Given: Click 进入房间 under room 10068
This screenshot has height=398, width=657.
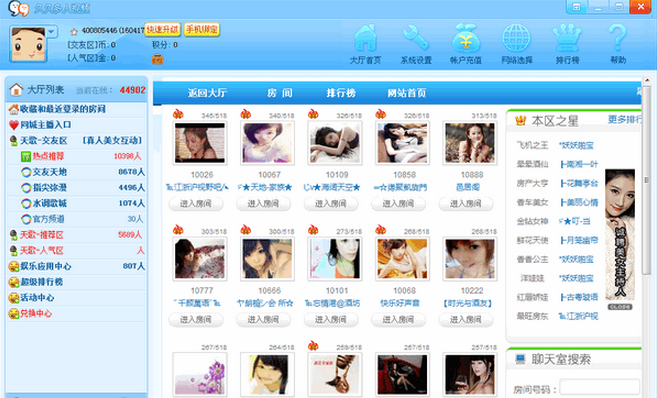Looking at the screenshot, I should [398, 320].
